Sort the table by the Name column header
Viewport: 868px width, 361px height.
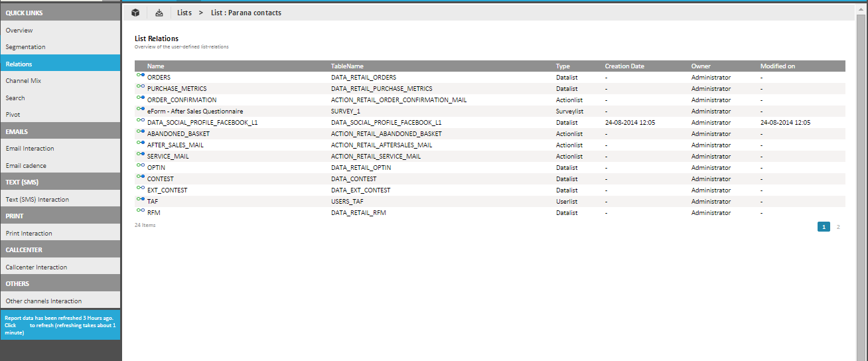coord(156,66)
